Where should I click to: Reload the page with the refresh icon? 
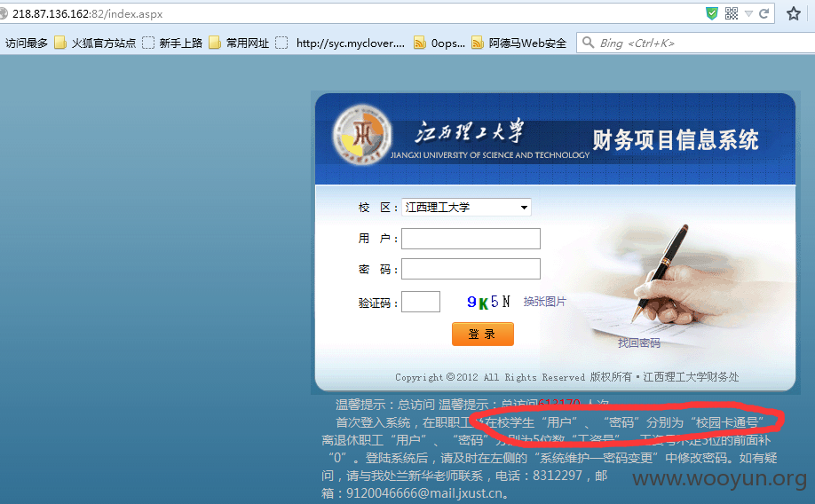(x=764, y=13)
